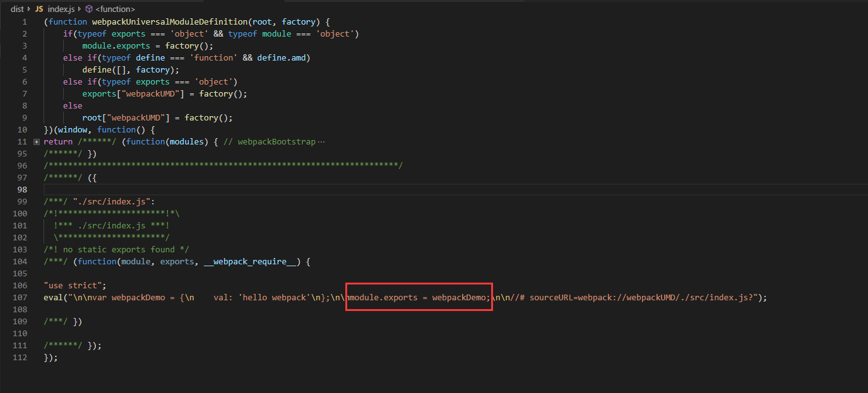The image size is (868, 393).
Task: Click the purple symbol cube icon before <function>
Action: click(88, 9)
